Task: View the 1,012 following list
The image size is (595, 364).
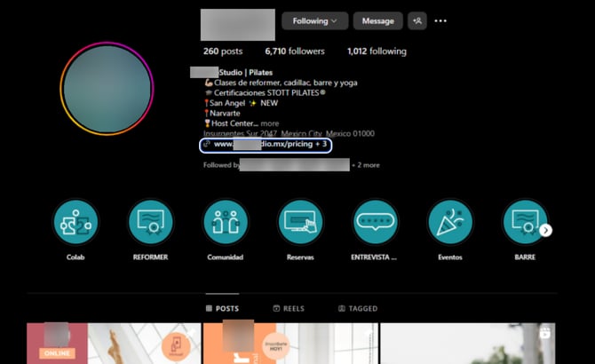Action: 377,51
